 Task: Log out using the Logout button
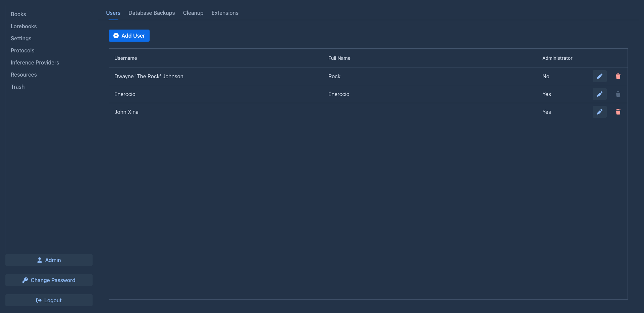(49, 300)
